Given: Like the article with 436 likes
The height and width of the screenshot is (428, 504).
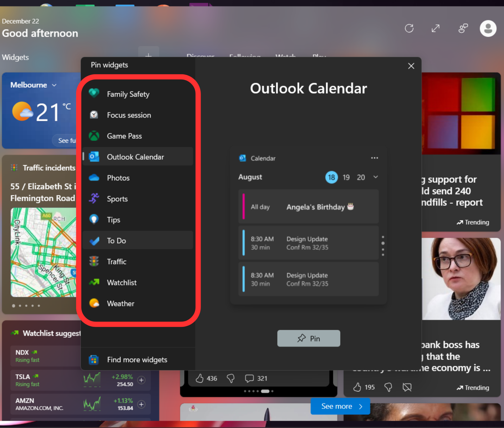Looking at the screenshot, I should pos(199,378).
